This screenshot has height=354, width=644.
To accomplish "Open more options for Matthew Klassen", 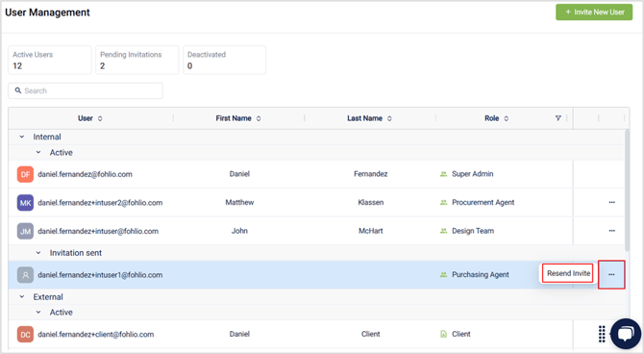I will click(612, 202).
